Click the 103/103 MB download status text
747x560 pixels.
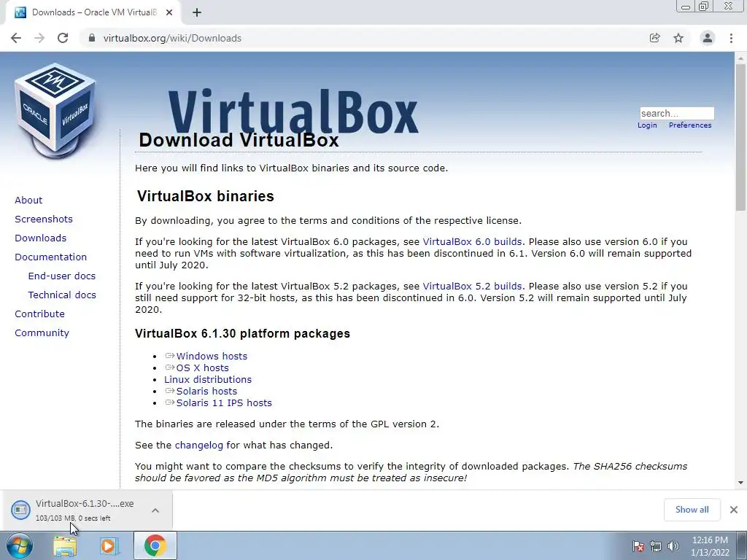(x=73, y=518)
